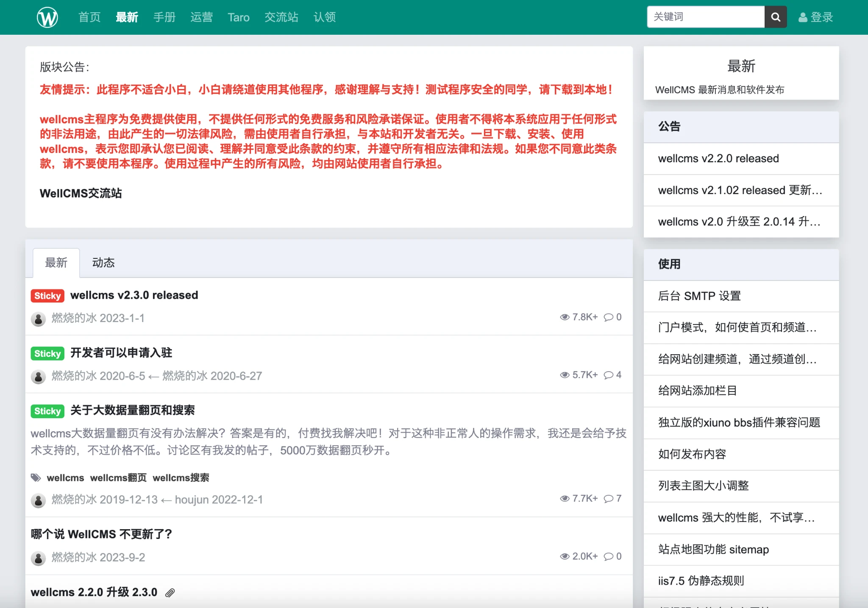Click red Sticky badge on v2.3.0 post

point(47,296)
